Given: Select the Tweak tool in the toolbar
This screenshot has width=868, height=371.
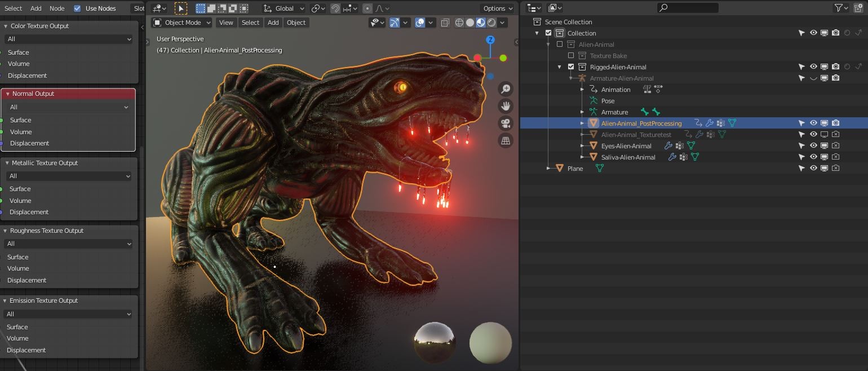Looking at the screenshot, I should (x=180, y=8).
